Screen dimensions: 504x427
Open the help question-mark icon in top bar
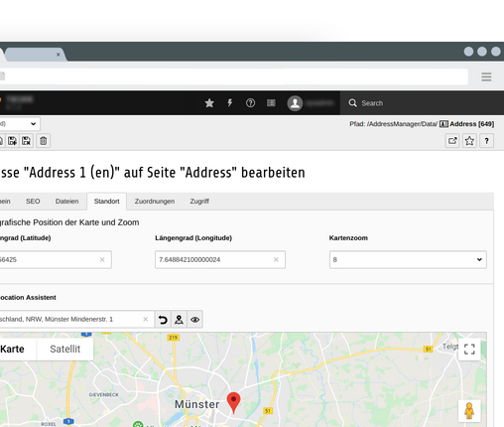(x=250, y=103)
